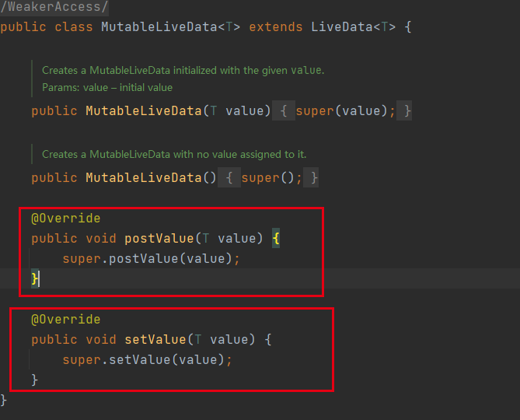Expand the folded body containing super();
This screenshot has height=420, width=520.
click(x=268, y=178)
